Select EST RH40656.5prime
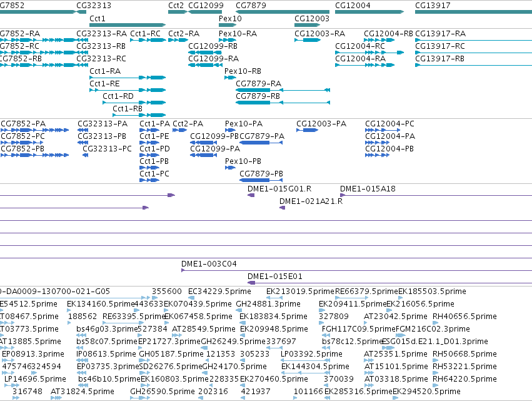Viewport: 532px width, 401px height. 436,323
